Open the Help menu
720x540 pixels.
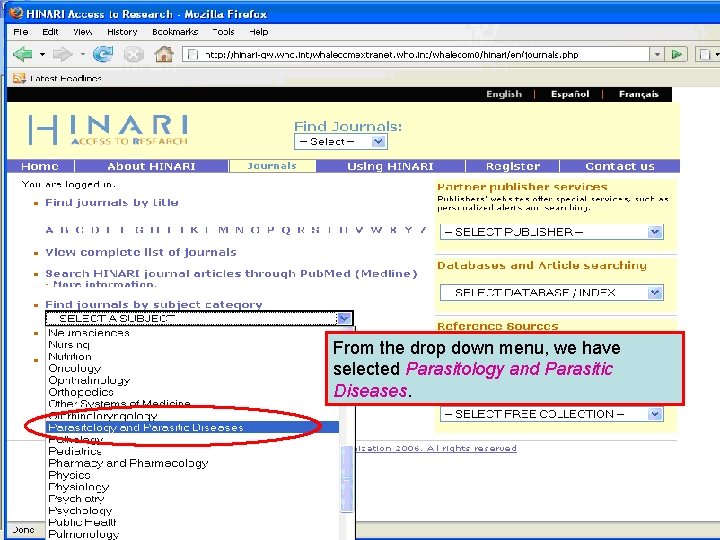click(x=259, y=32)
